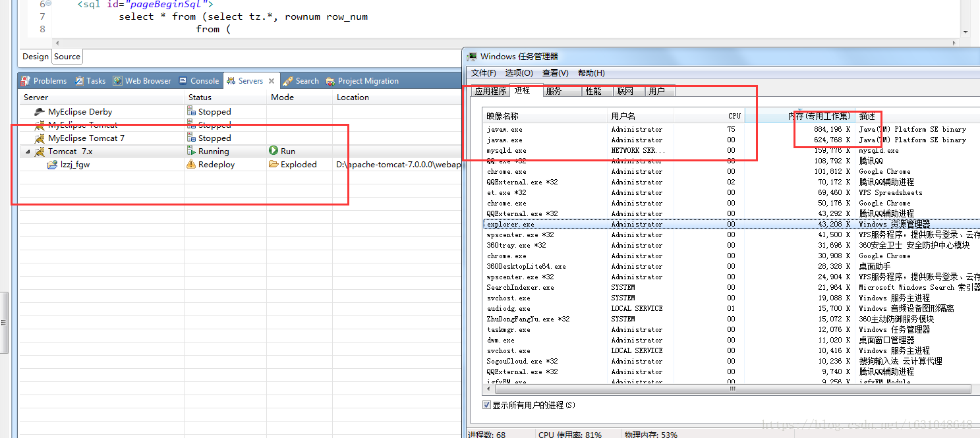Click the Stopped status icon for MyEclipse Derby

tap(192, 111)
